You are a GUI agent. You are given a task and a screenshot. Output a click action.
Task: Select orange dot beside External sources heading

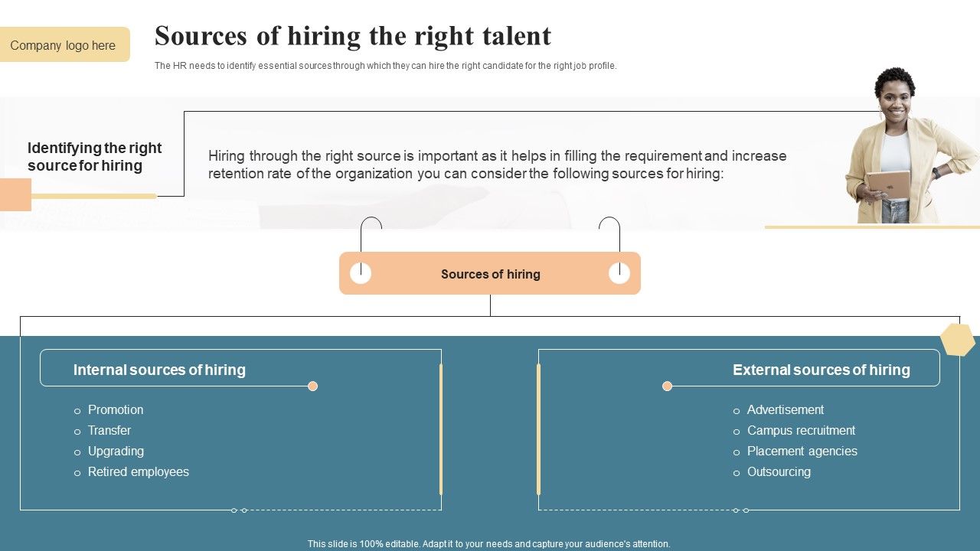(x=667, y=386)
